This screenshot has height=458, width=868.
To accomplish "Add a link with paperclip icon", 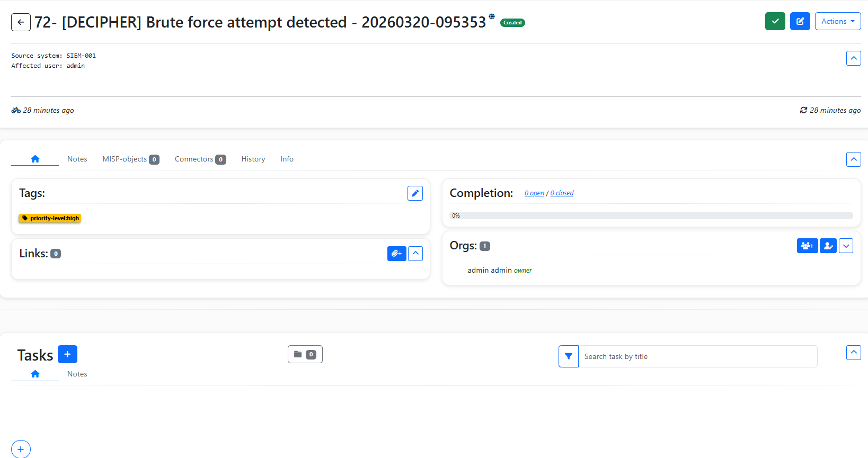I will [396, 254].
